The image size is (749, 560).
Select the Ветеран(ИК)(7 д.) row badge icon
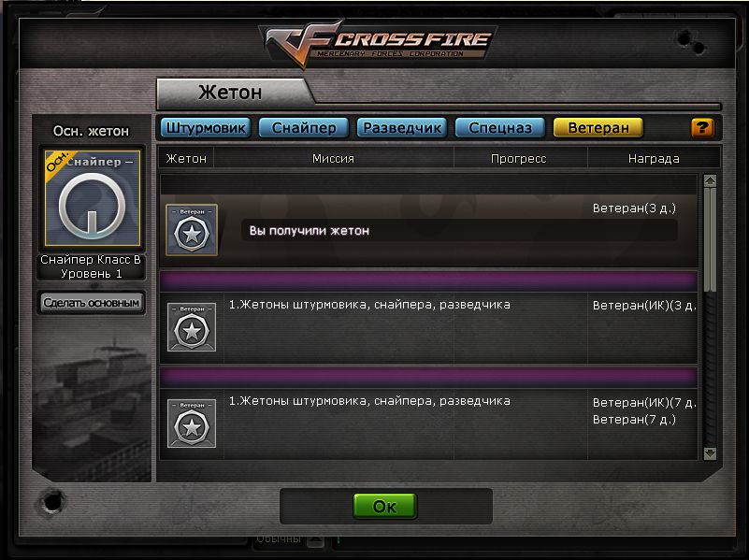[192, 424]
